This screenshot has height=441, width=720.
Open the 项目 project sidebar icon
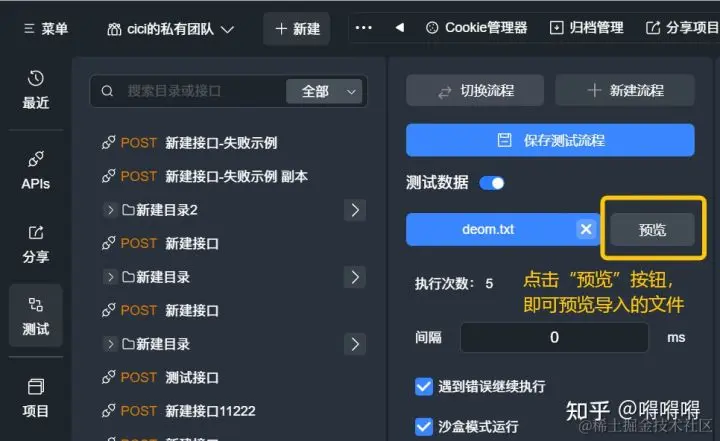click(36, 398)
